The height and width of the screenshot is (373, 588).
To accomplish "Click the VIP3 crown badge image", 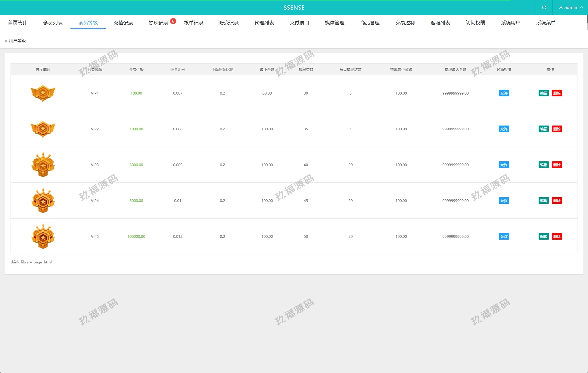I will [x=43, y=165].
